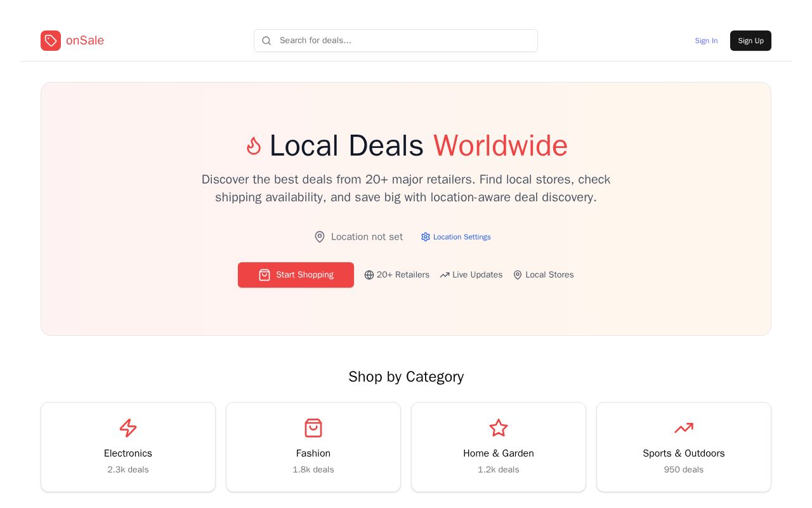The width and height of the screenshot is (812, 508).
Task: Click the trending arrow icon beside Live Updates
Action: [x=445, y=275]
